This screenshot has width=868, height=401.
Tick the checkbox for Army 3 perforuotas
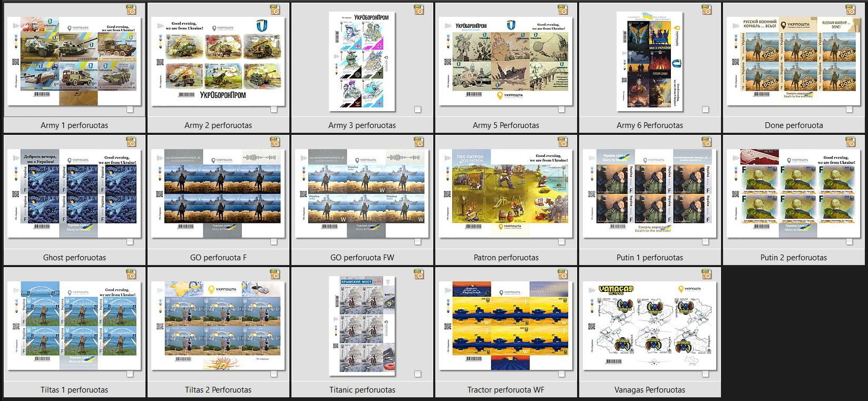coord(418,110)
